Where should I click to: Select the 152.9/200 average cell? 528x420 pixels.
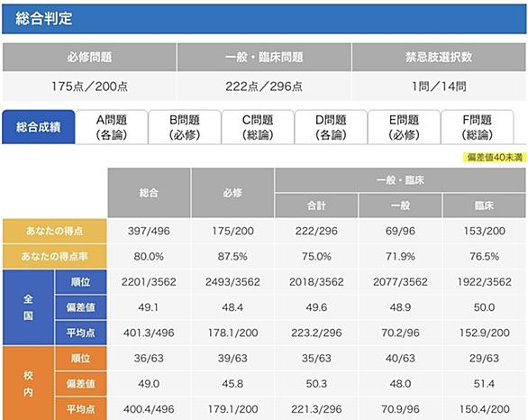click(x=484, y=333)
